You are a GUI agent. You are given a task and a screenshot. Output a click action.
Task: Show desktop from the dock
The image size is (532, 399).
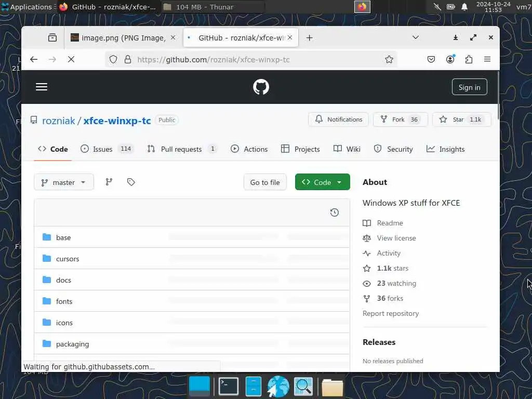[x=199, y=386]
